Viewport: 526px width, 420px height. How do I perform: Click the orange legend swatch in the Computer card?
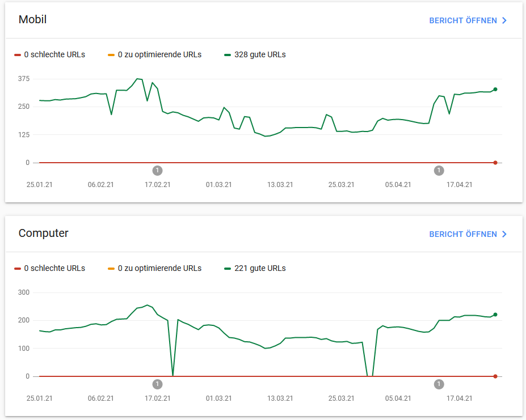coord(111,268)
